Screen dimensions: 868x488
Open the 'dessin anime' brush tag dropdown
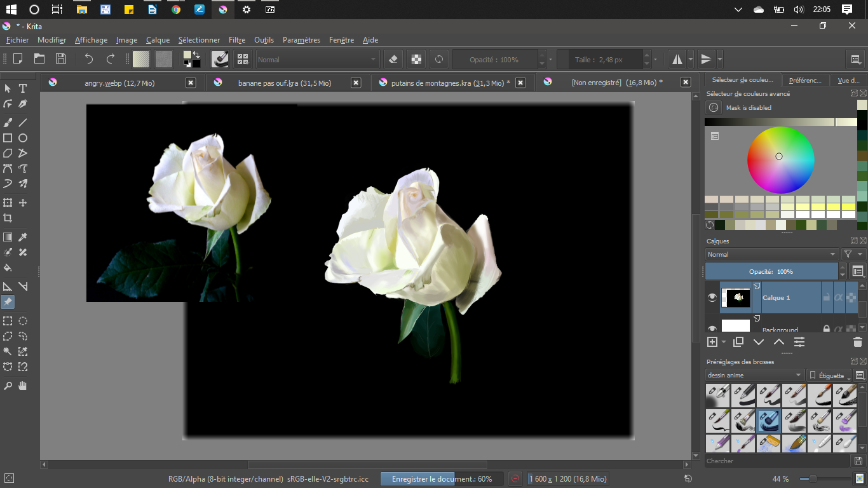[754, 376]
